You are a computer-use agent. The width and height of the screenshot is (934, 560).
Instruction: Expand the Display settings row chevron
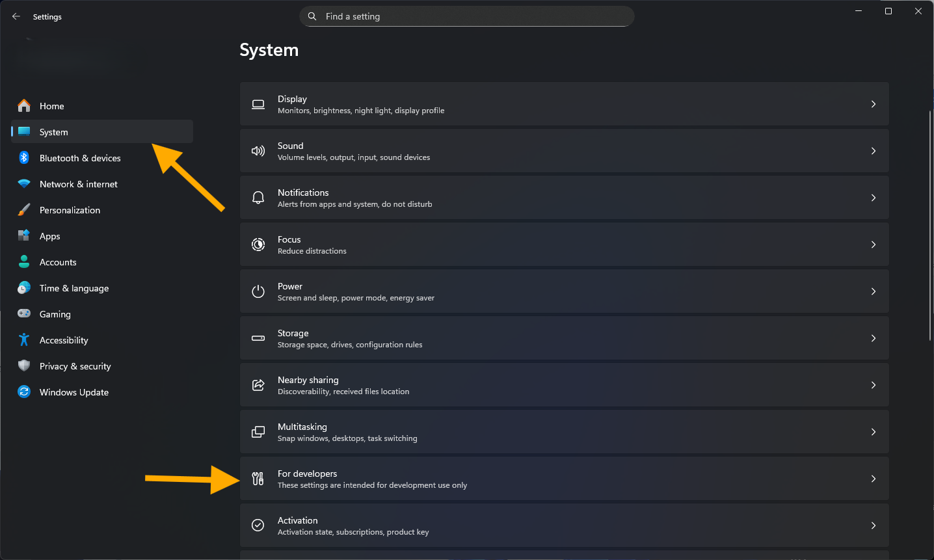[874, 104]
